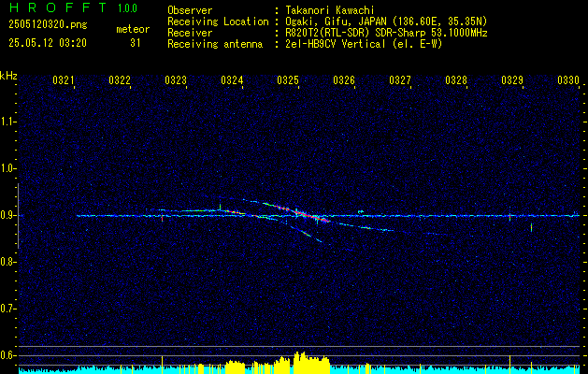The height and width of the screenshot is (374, 588).
Task: Click the tallest yellow signal-level peak
Action: (300, 363)
